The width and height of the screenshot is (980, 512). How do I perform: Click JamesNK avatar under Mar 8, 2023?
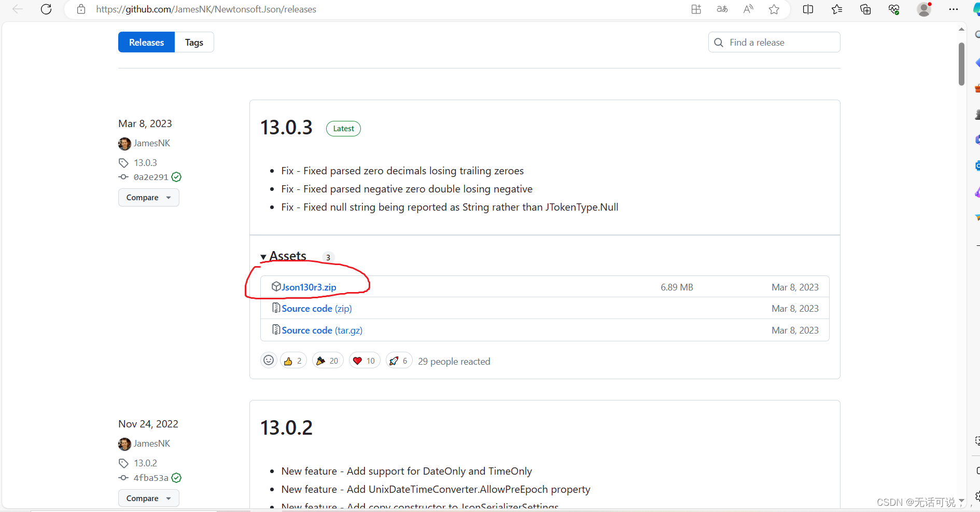pyautogui.click(x=124, y=144)
